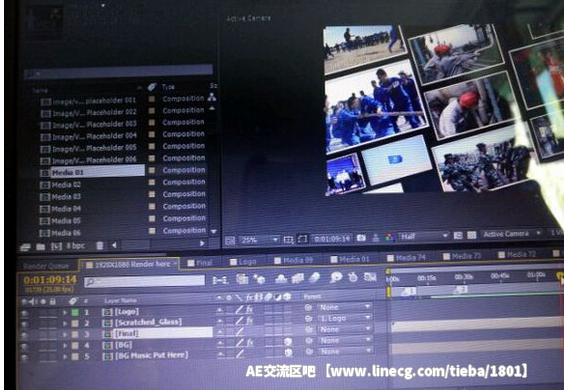The width and height of the screenshot is (569, 390).
Task: Toggle the fx switch on Scratched_Glass layer
Action: pos(250,320)
